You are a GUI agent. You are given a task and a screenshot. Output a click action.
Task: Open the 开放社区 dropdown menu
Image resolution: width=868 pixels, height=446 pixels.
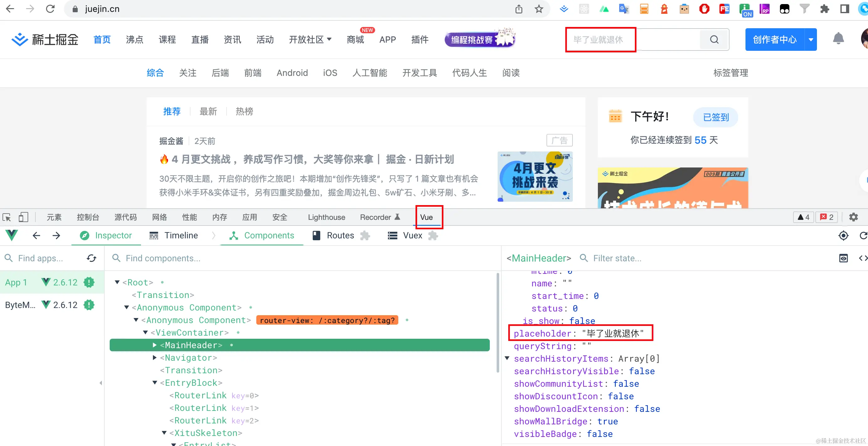(x=310, y=40)
